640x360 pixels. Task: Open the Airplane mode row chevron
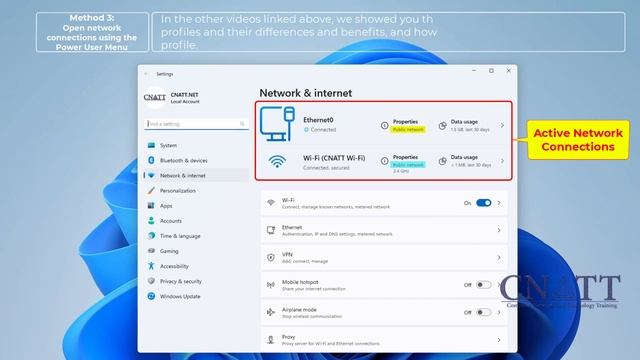pyautogui.click(x=499, y=312)
